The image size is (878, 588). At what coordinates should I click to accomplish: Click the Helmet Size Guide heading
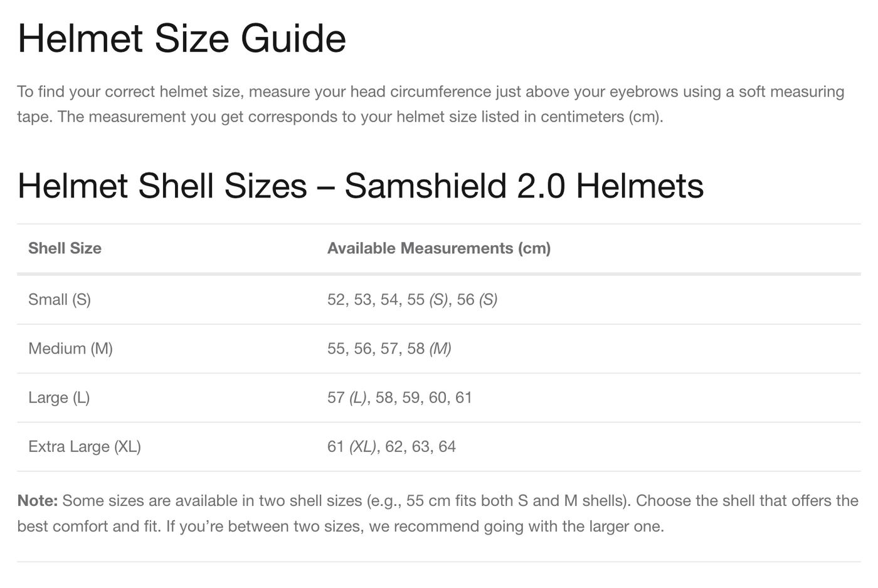(x=181, y=39)
